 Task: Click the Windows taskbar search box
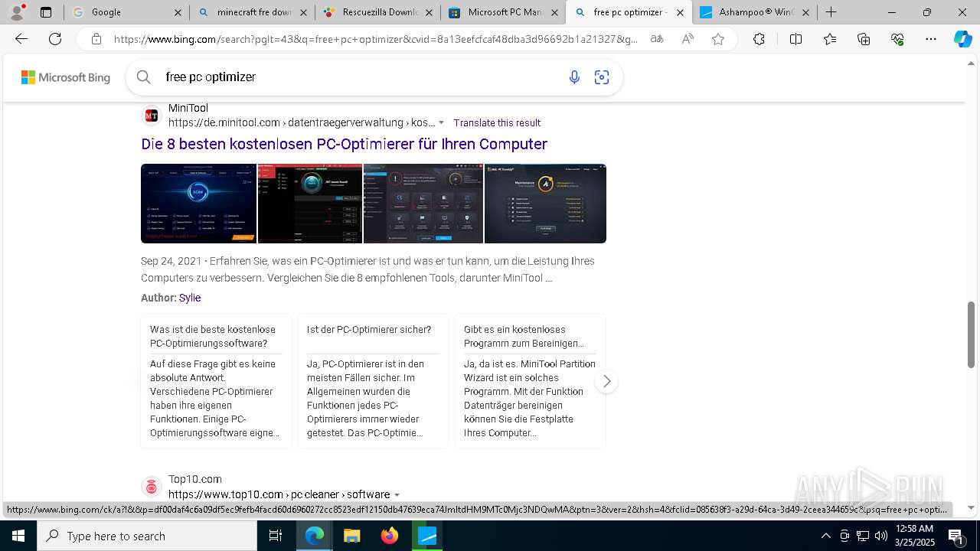click(147, 536)
